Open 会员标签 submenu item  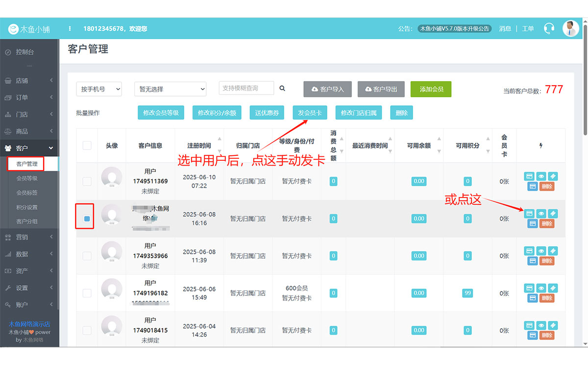click(x=27, y=193)
